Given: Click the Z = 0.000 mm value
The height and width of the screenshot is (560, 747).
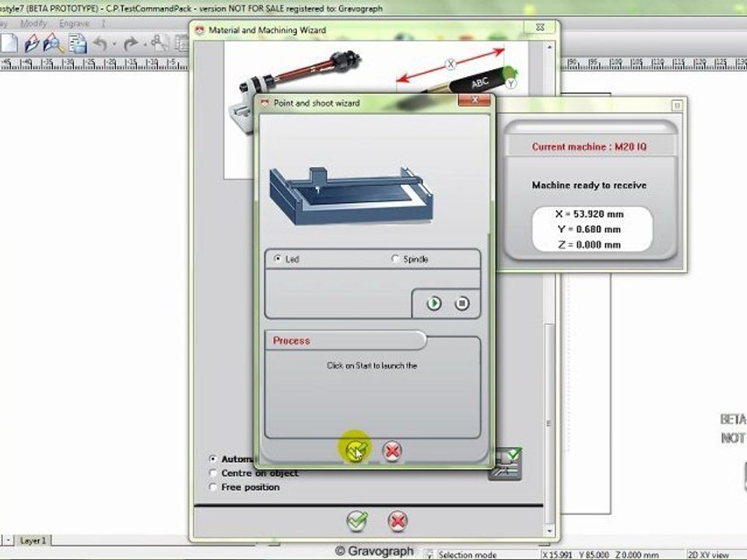Looking at the screenshot, I should 589,245.
